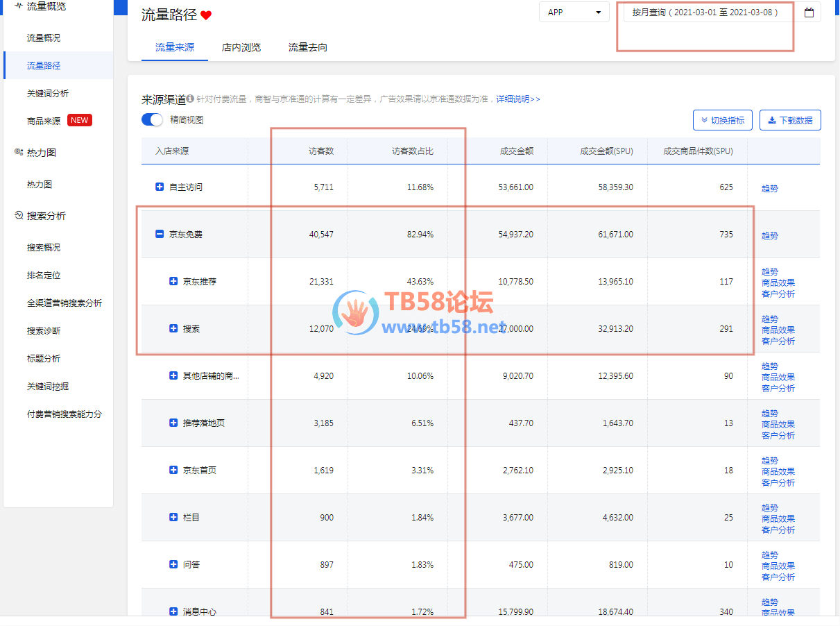This screenshot has width=840, height=626.
Task: Expand the 京东首页 row
Action: click(173, 470)
